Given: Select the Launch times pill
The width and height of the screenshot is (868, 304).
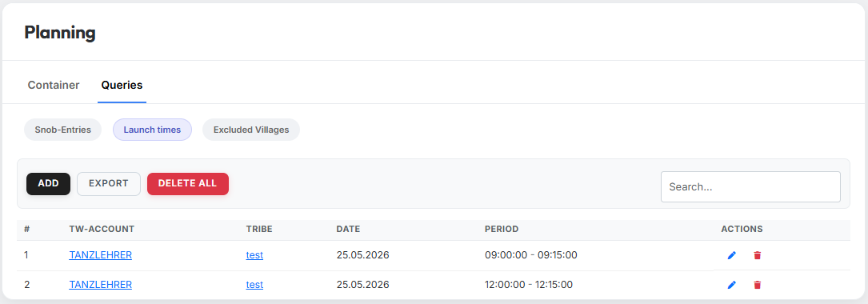Looking at the screenshot, I should [152, 130].
